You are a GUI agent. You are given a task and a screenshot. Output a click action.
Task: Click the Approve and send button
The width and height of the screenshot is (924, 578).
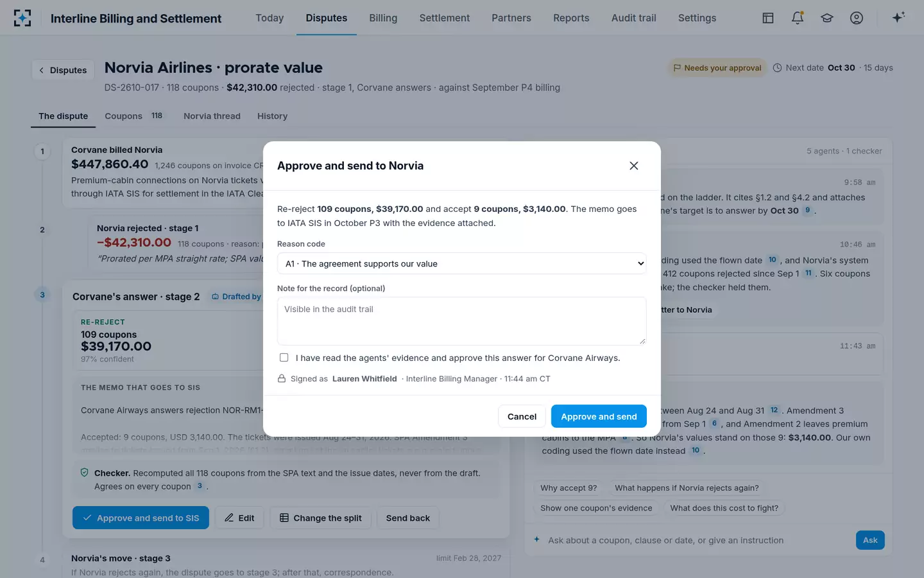[x=599, y=416]
